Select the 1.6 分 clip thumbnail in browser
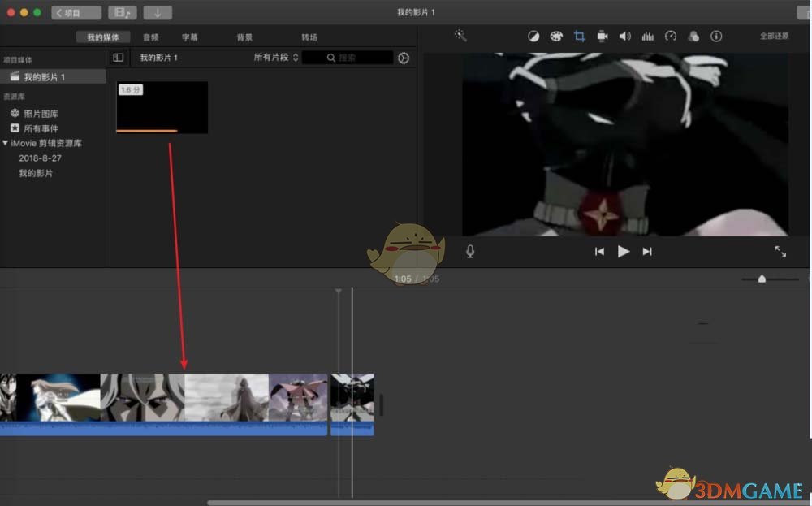This screenshot has width=812, height=506. [x=162, y=107]
